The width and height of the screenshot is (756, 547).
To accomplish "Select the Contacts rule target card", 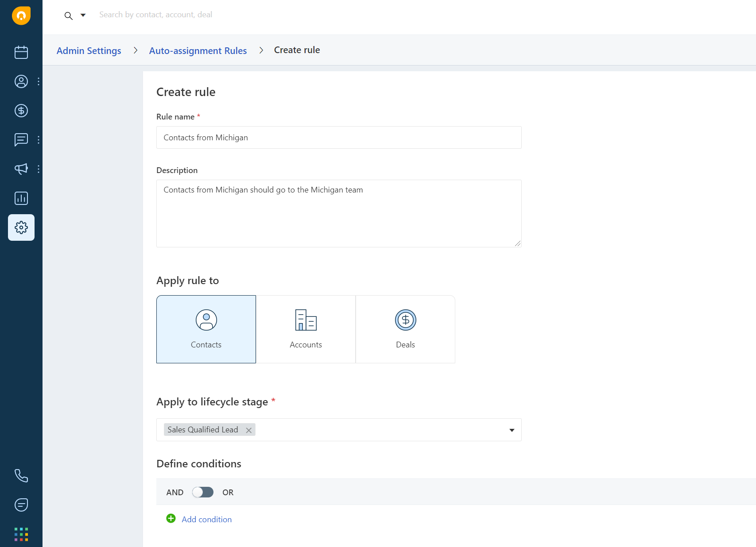I will point(206,329).
